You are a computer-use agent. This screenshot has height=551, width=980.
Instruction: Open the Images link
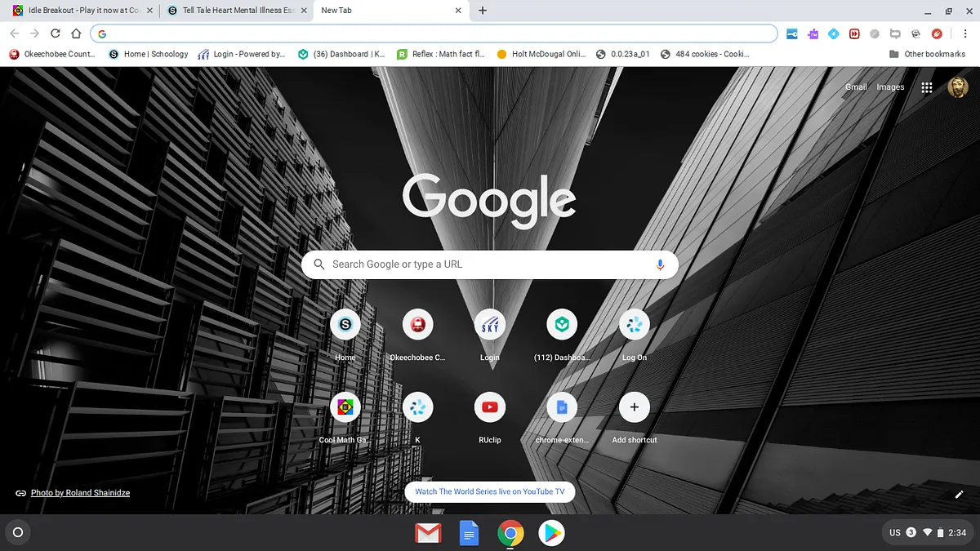click(x=890, y=87)
